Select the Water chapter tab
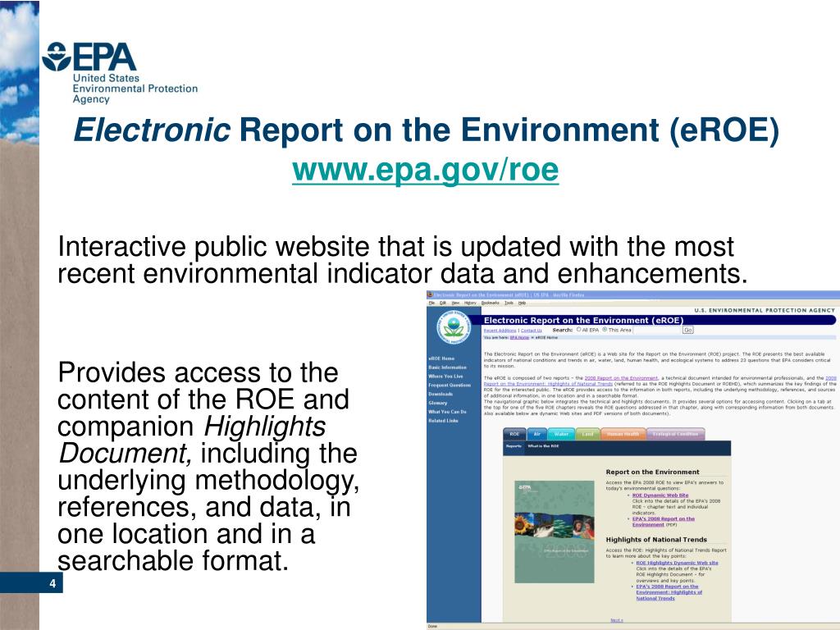The height and width of the screenshot is (630, 840). [561, 434]
